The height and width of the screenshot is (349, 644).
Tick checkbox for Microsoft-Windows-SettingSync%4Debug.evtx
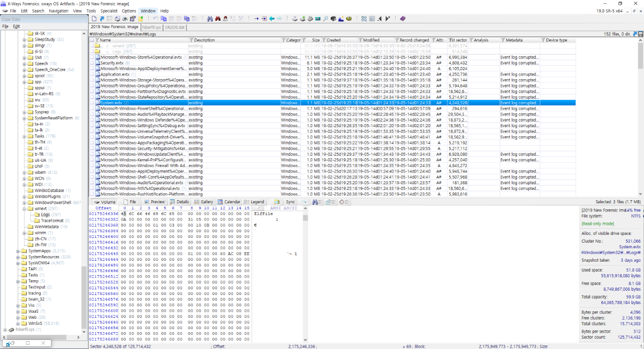pyautogui.click(x=92, y=126)
